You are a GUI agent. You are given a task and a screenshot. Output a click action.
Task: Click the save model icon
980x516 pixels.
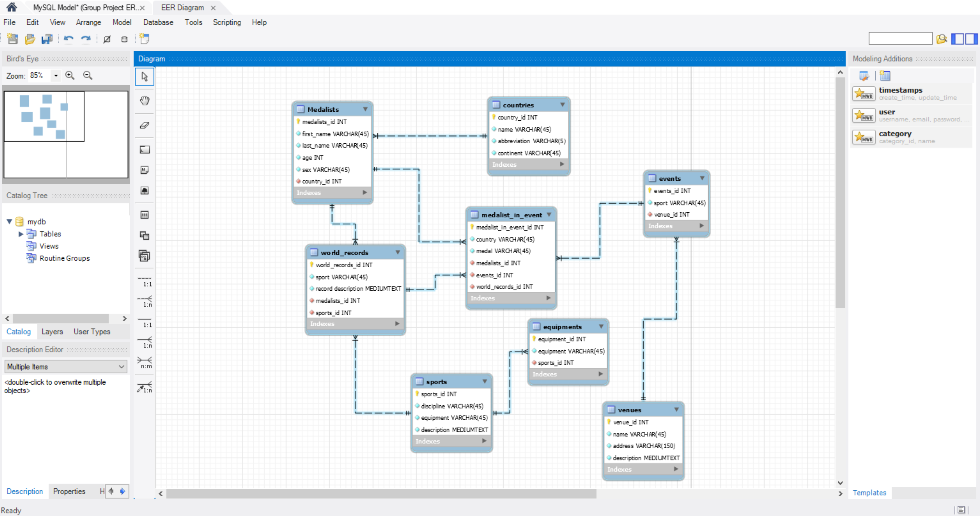pos(47,39)
